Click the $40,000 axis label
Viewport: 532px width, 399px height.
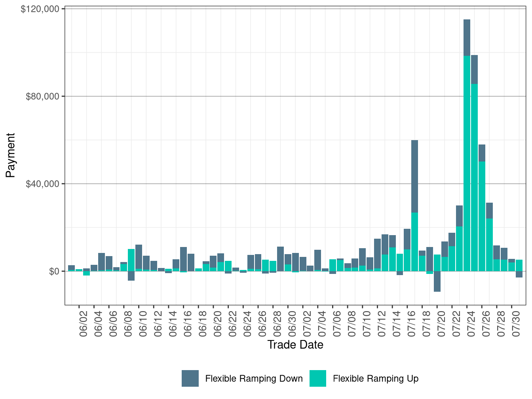point(42,184)
